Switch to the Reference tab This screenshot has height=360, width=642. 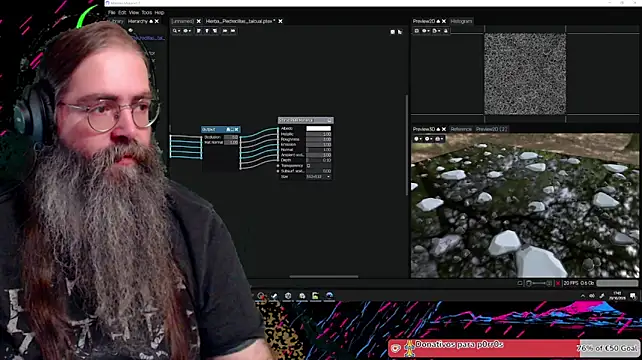pyautogui.click(x=461, y=129)
